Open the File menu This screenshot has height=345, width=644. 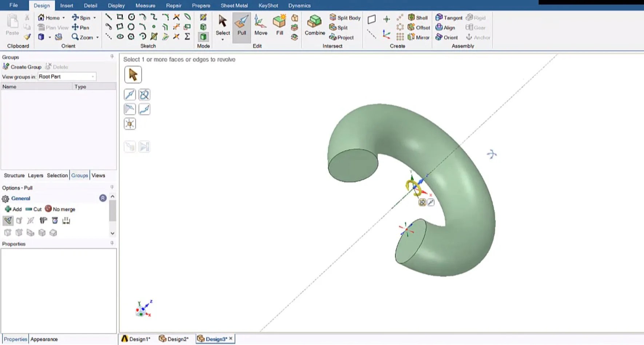click(13, 5)
